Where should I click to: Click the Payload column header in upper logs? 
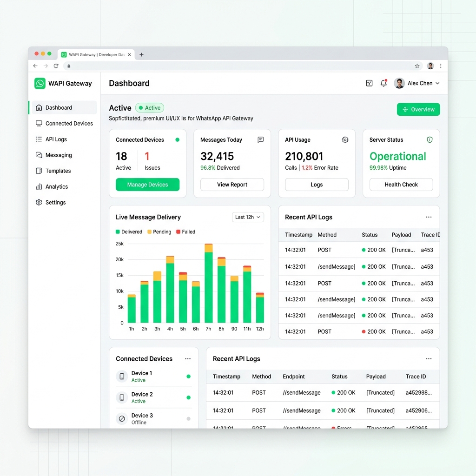coord(401,235)
